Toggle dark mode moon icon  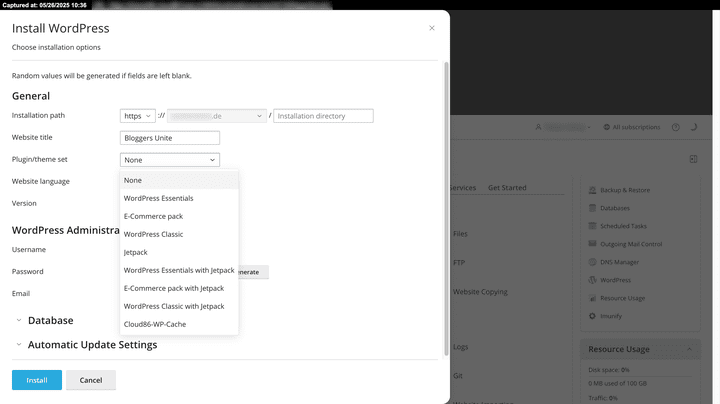click(694, 127)
